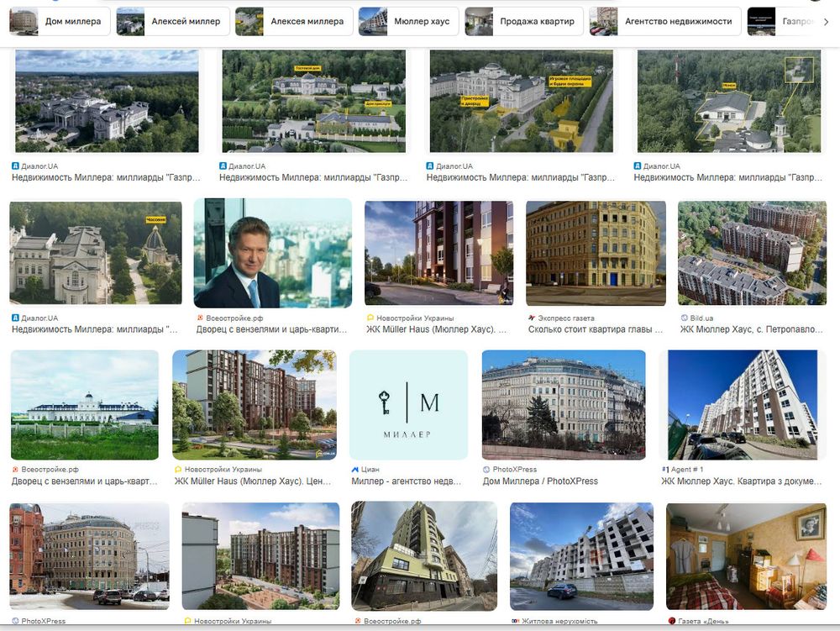Click the Agent #1 source favicon
Viewport: 840px width, 631px height.
point(665,469)
